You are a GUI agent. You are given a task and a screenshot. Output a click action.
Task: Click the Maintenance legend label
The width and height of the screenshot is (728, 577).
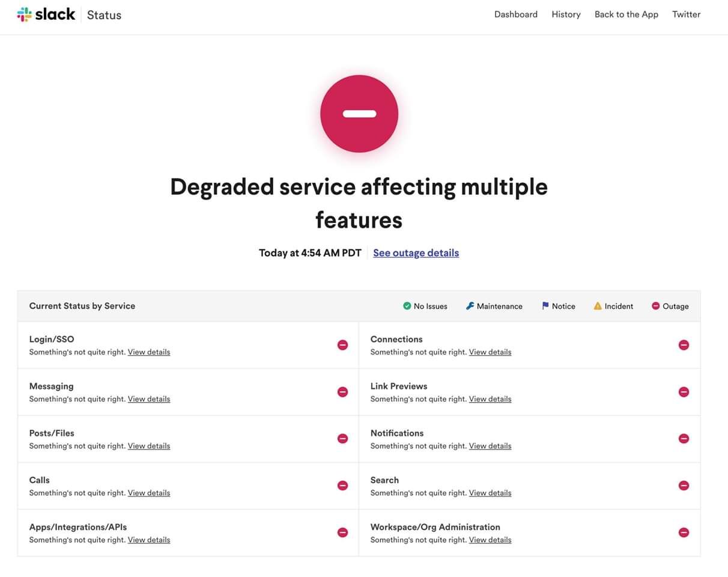click(500, 307)
